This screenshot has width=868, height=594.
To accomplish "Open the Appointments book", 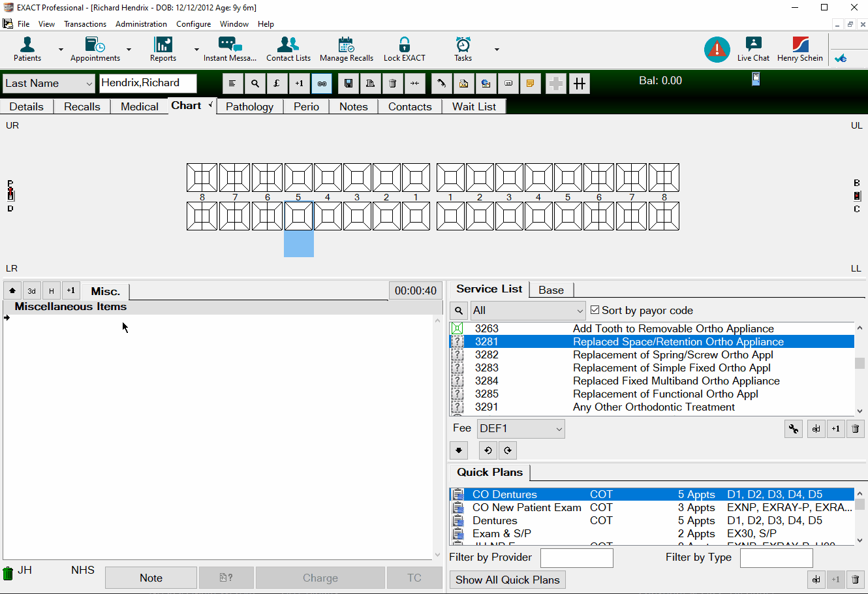I will point(95,49).
